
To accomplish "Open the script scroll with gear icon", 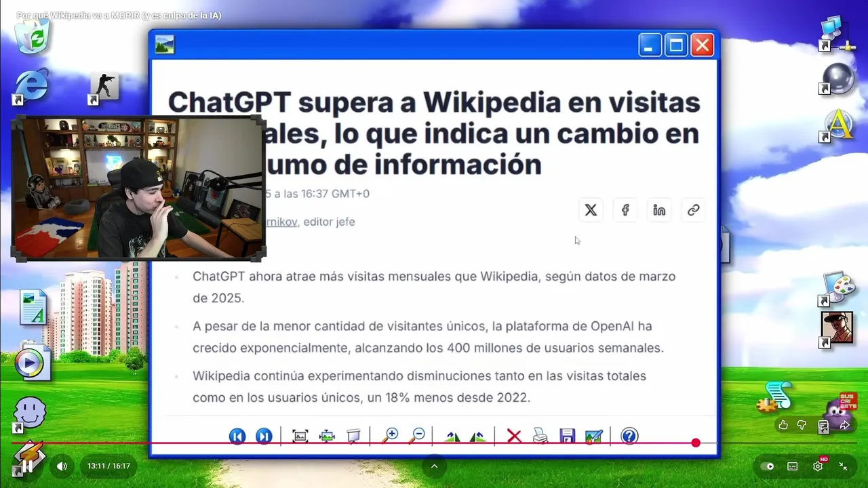I will (x=775, y=397).
